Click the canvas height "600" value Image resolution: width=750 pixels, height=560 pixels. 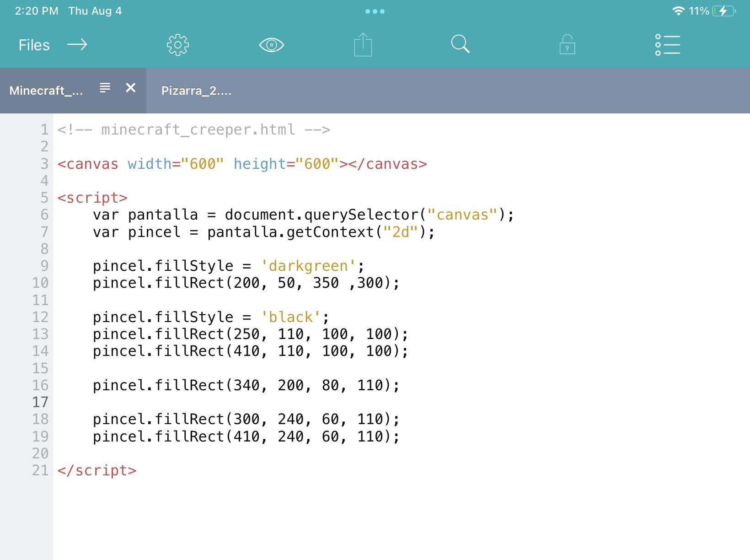pos(317,164)
